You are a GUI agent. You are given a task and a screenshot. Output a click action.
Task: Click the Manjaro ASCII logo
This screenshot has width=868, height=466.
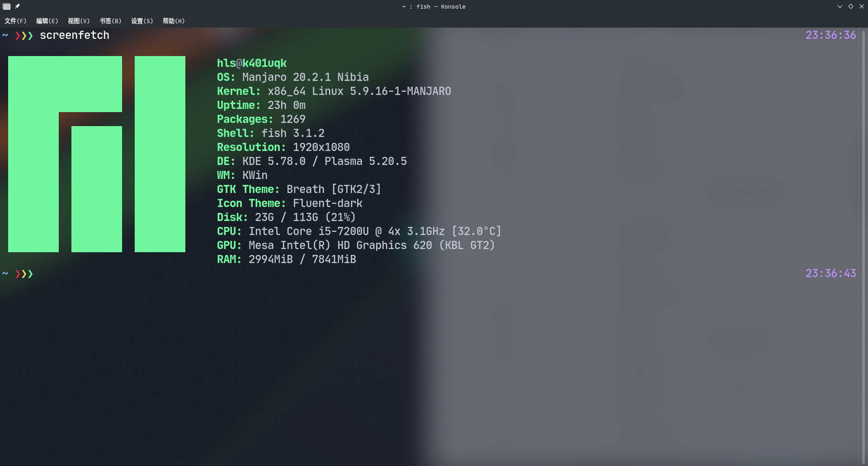click(97, 154)
